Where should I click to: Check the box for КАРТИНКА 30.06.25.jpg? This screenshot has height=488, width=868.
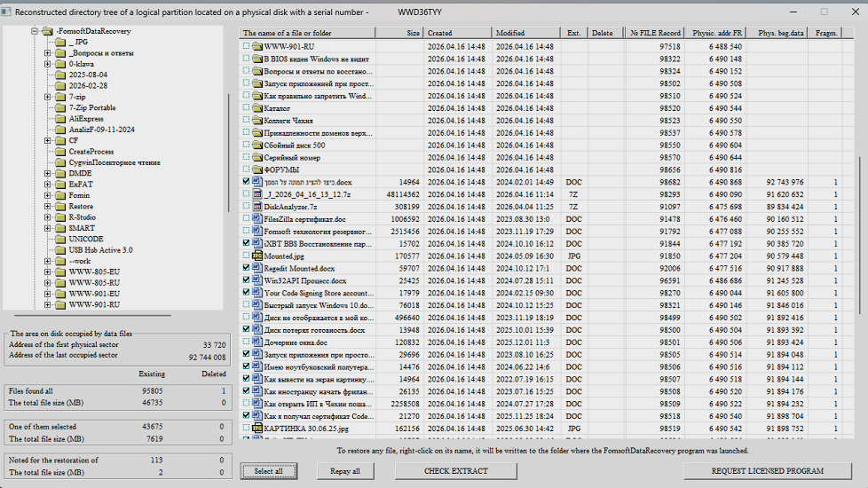click(247, 428)
